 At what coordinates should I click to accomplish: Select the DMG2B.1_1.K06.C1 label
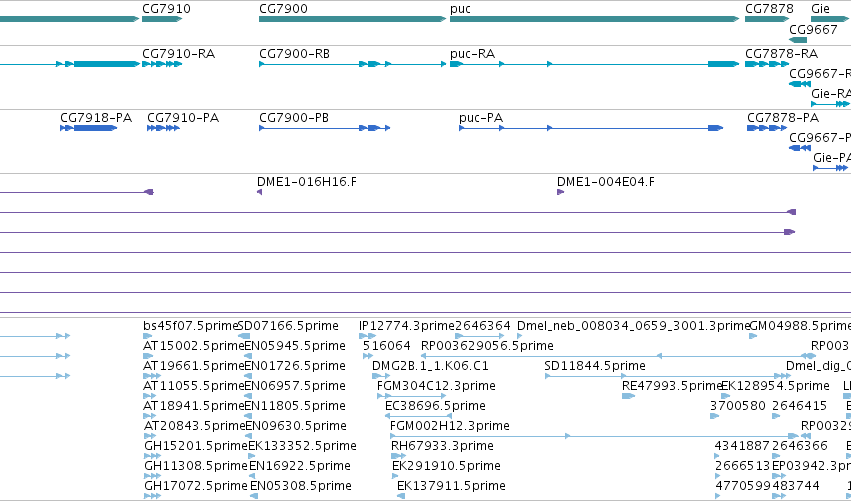coord(430,366)
